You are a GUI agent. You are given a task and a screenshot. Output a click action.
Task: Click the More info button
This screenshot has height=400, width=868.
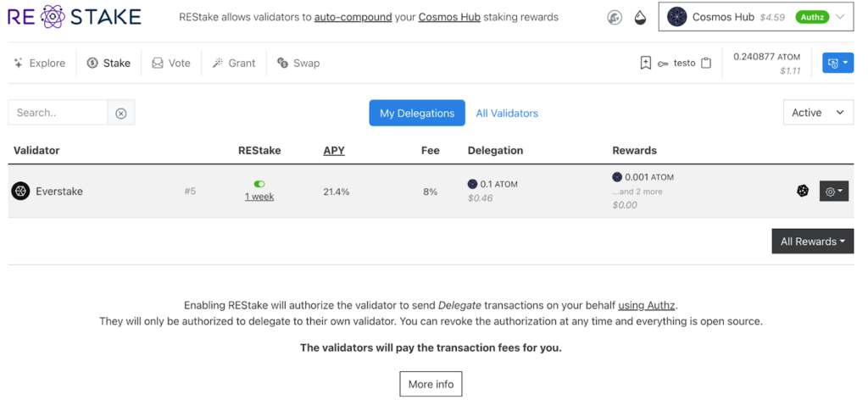tap(431, 384)
